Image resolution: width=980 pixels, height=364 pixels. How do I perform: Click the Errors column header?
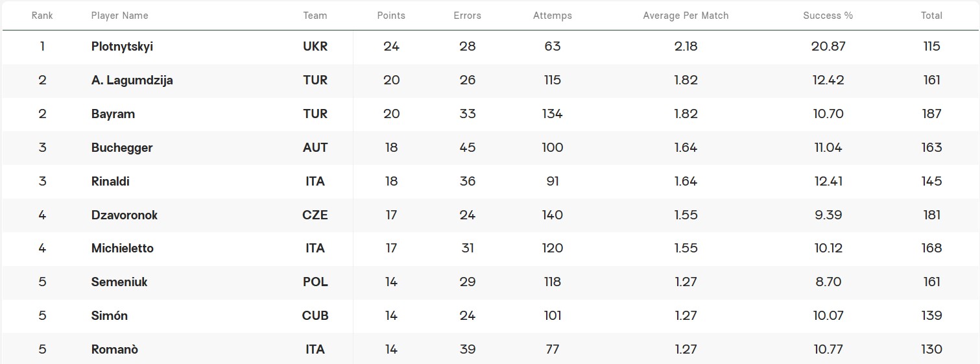(x=468, y=16)
